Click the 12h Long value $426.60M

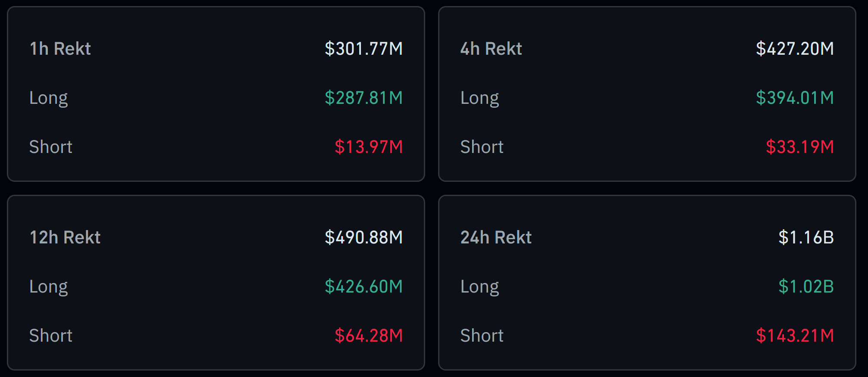pos(364,287)
